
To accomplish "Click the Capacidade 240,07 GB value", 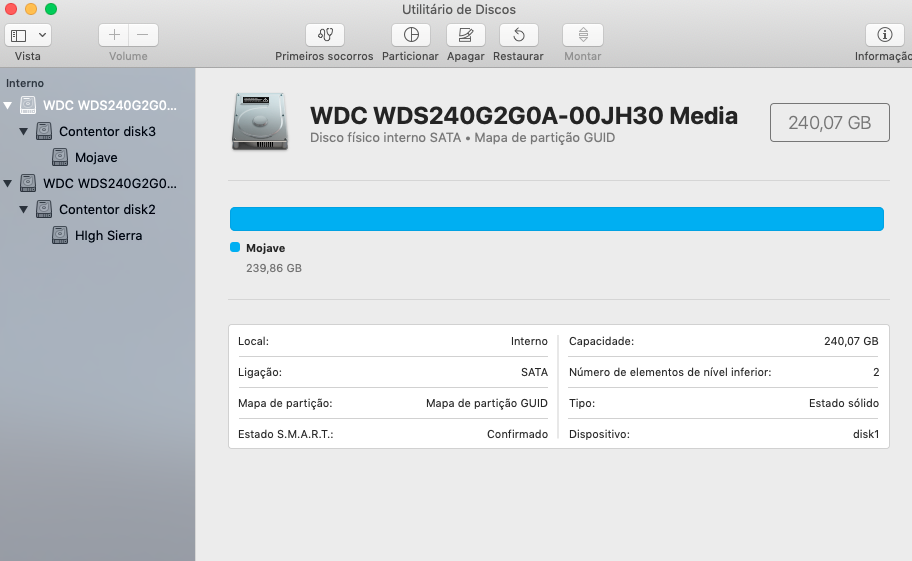I will (851, 341).
